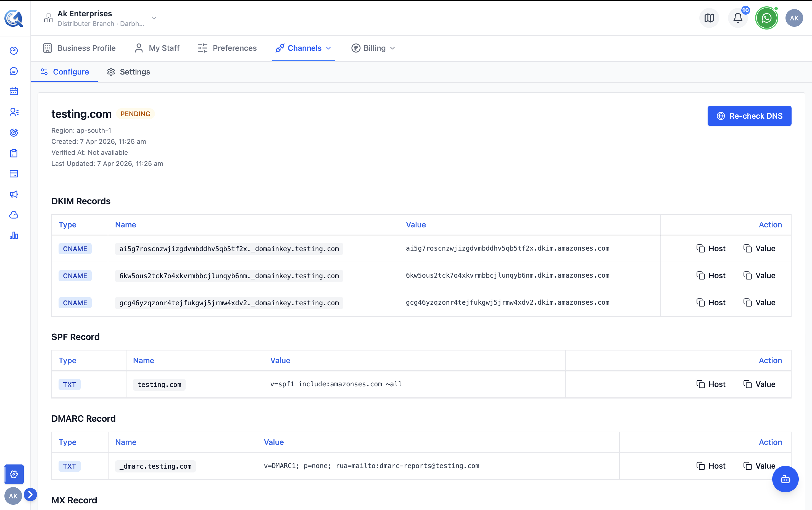The height and width of the screenshot is (510, 812).
Task: Expand the Ak Enterprises branch selector
Action: point(100,18)
